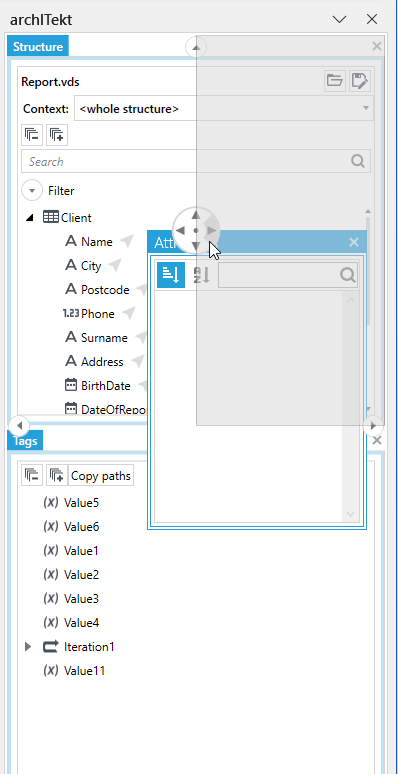Viewport: 398px width, 774px height.
Task: Click the Iteration1 loop icon
Action: pyautogui.click(x=51, y=646)
